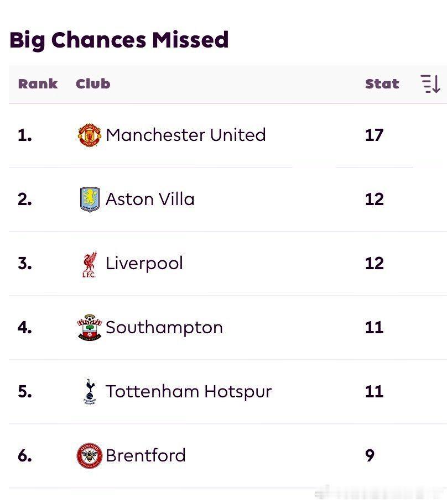Click rank number 4 in the table
This screenshot has width=447, height=504.
[24, 327]
